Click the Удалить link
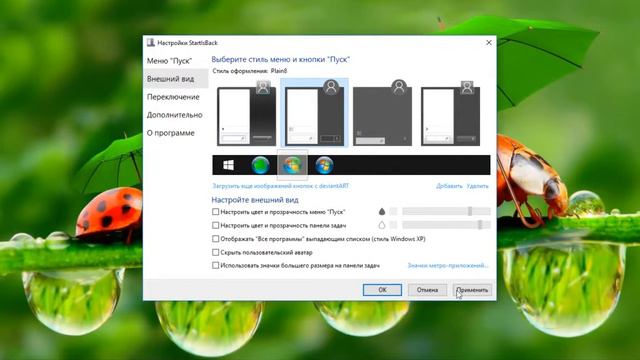This screenshot has width=640, height=360. click(478, 186)
